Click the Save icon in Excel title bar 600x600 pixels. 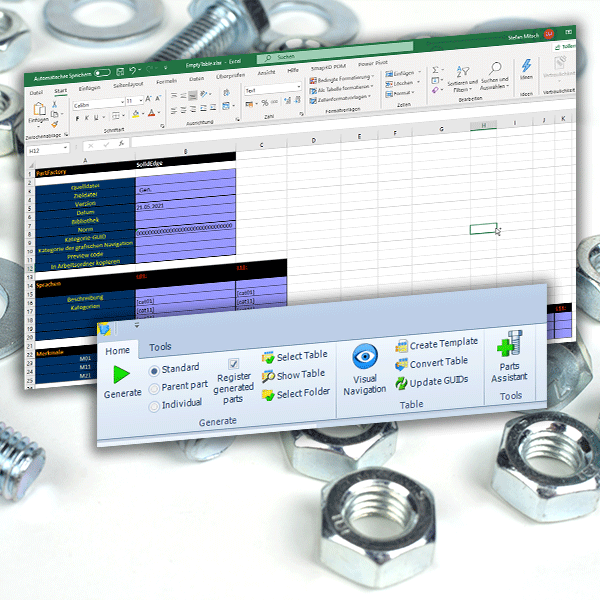(120, 72)
